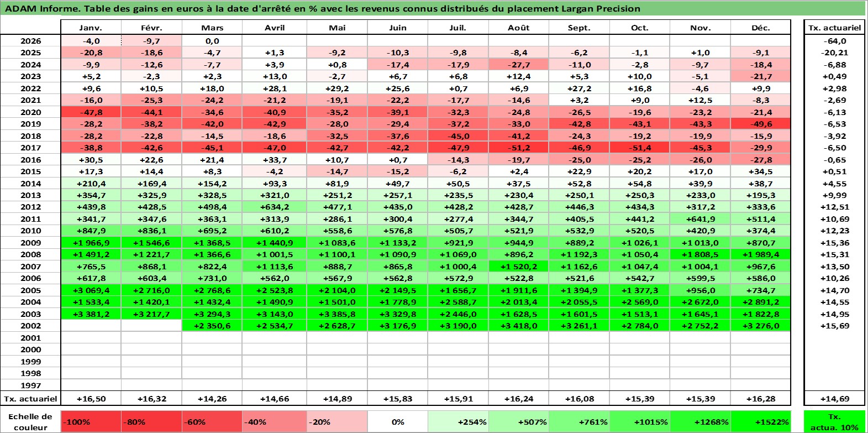This screenshot has height=433, width=868.
Task: Select the Mai column header
Action: (337, 28)
